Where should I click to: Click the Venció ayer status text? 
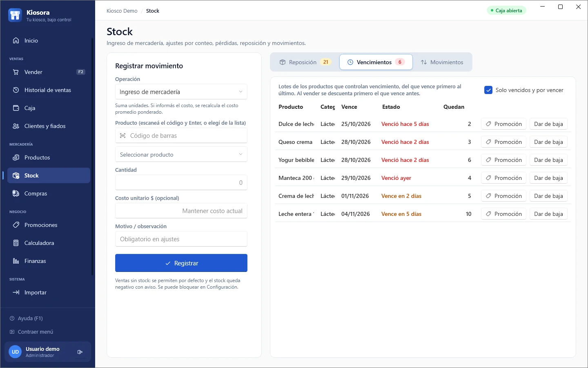(396, 178)
